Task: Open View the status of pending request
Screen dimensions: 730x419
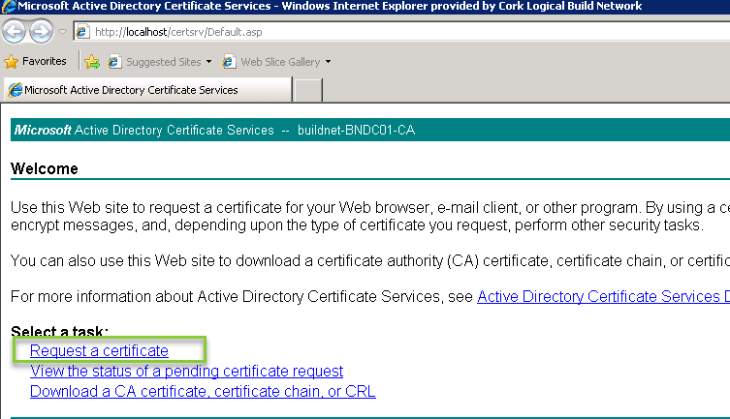Action: coord(186,371)
